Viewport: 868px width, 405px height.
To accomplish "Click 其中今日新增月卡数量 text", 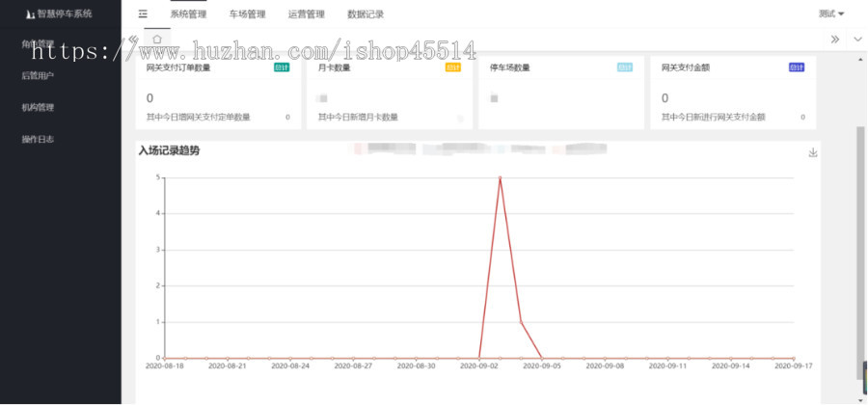I will pyautogui.click(x=358, y=118).
